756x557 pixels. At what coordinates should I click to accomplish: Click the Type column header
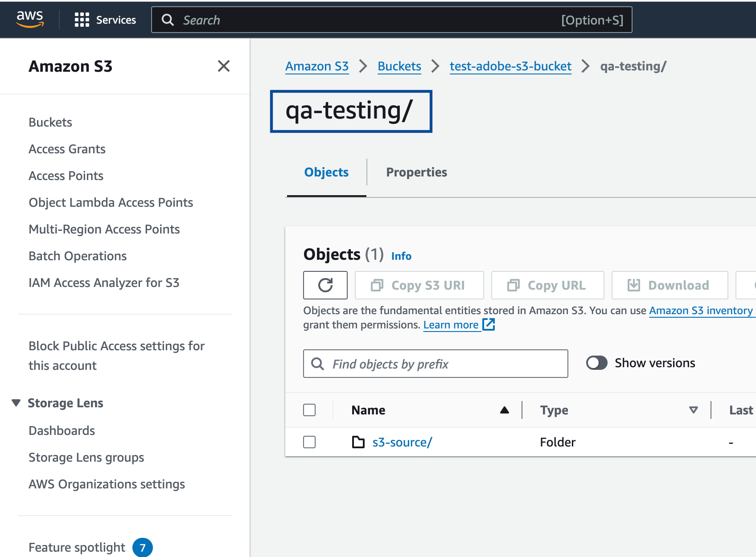click(x=554, y=410)
